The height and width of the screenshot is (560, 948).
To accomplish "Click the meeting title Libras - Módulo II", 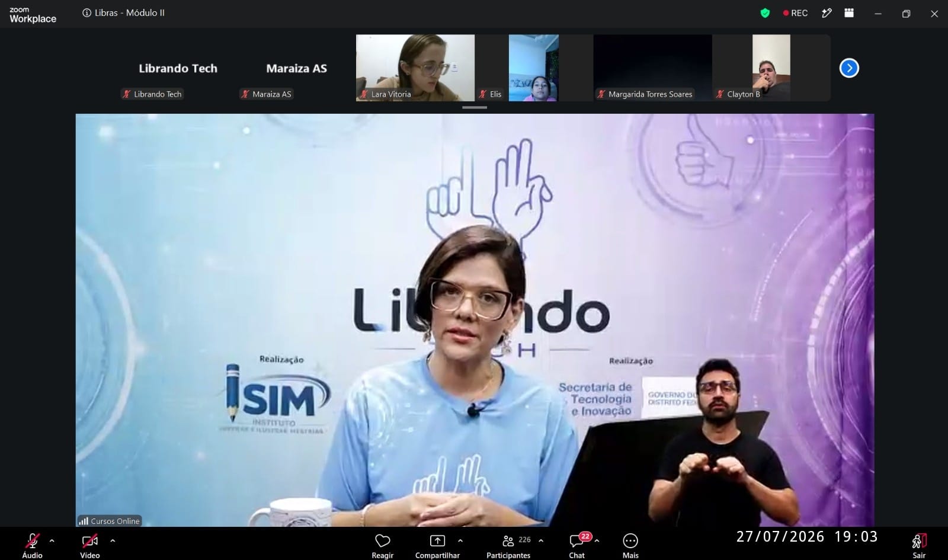I will click(130, 13).
